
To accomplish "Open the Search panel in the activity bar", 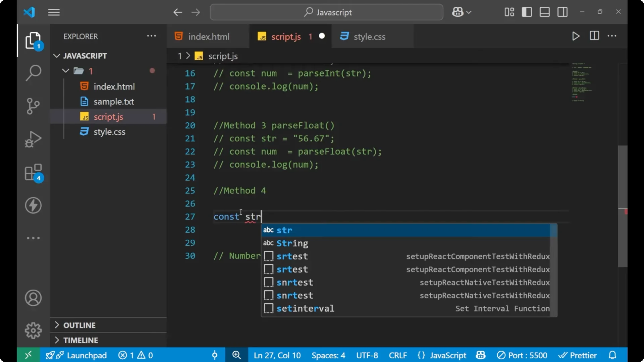I will pyautogui.click(x=33, y=73).
